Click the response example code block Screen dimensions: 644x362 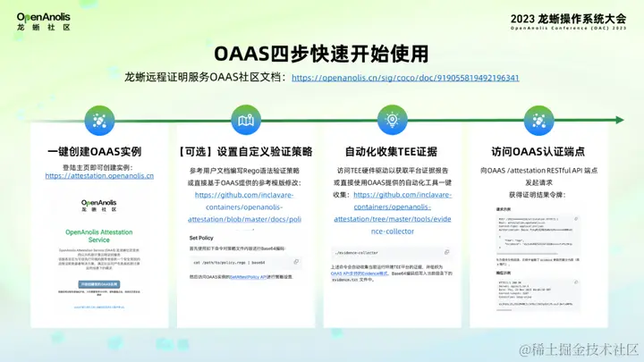coord(538,293)
